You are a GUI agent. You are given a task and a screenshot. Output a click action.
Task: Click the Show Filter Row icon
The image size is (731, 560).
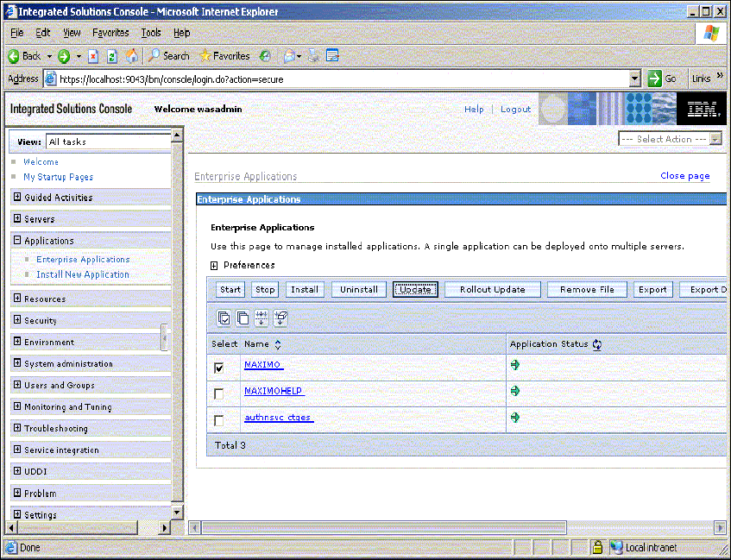pos(262,318)
